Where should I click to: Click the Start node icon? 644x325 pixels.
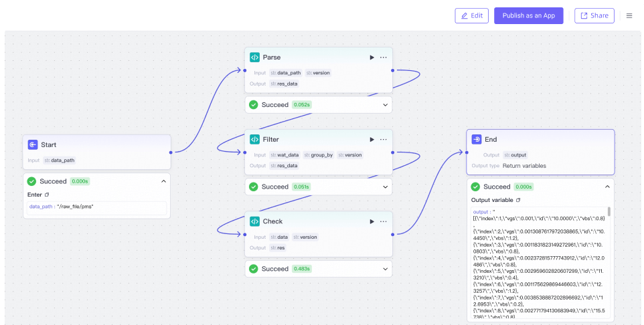point(33,144)
